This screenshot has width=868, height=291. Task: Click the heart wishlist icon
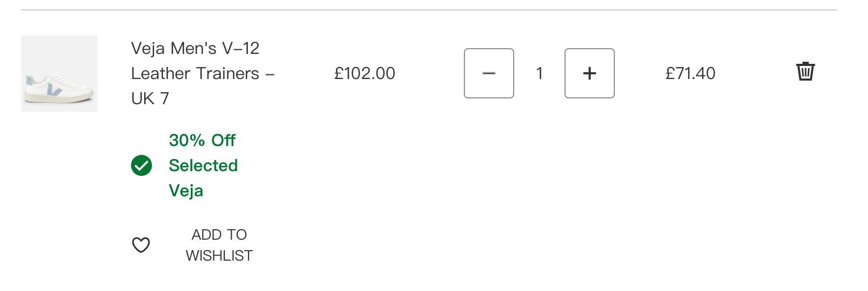140,244
